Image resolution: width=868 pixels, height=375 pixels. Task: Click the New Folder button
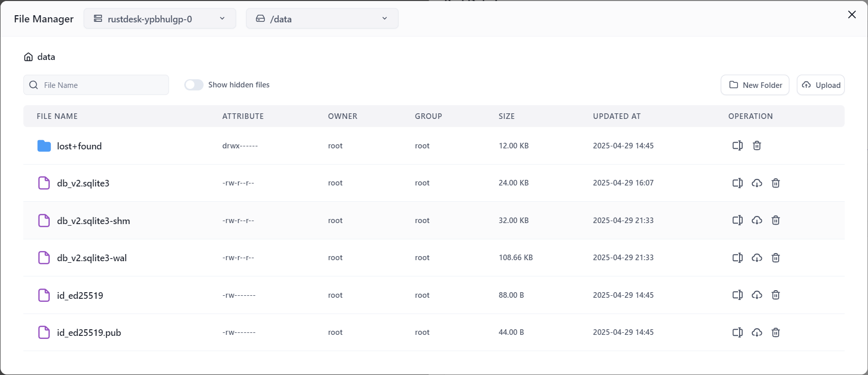754,85
